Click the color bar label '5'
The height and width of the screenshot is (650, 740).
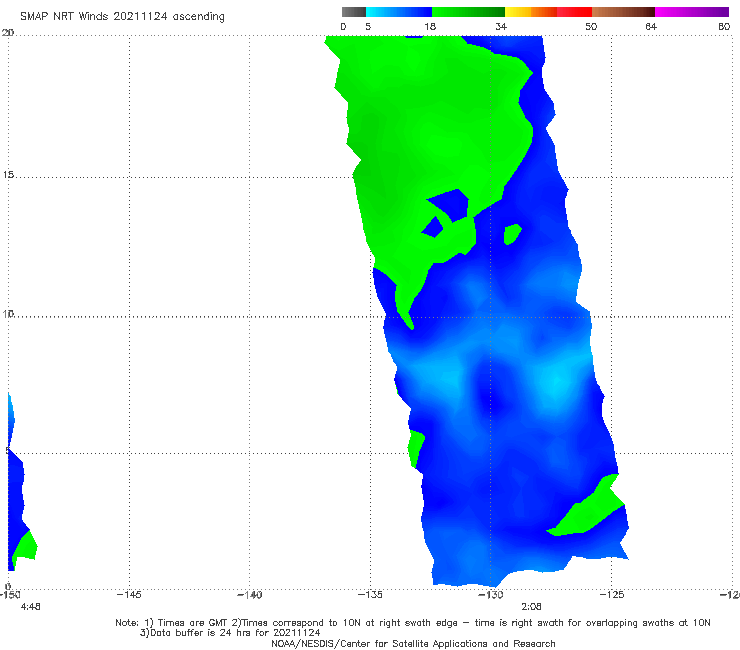[x=368, y=27]
